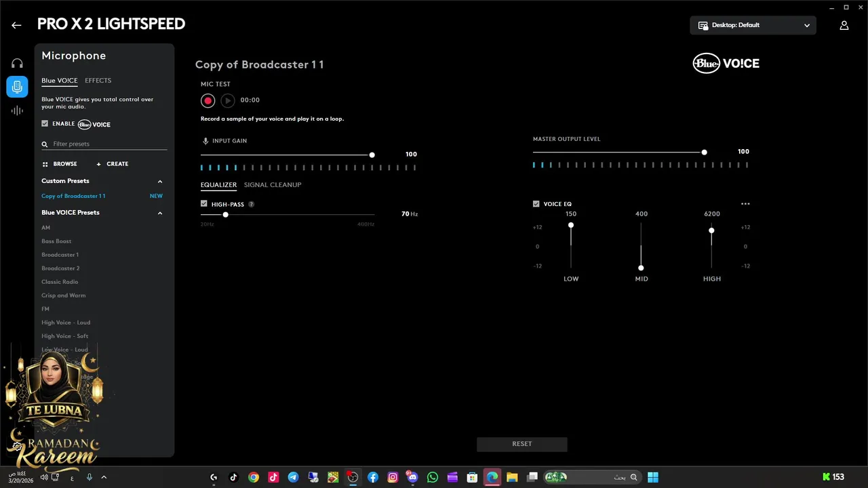
Task: Select the Crisp and Warm preset
Action: 63,296
